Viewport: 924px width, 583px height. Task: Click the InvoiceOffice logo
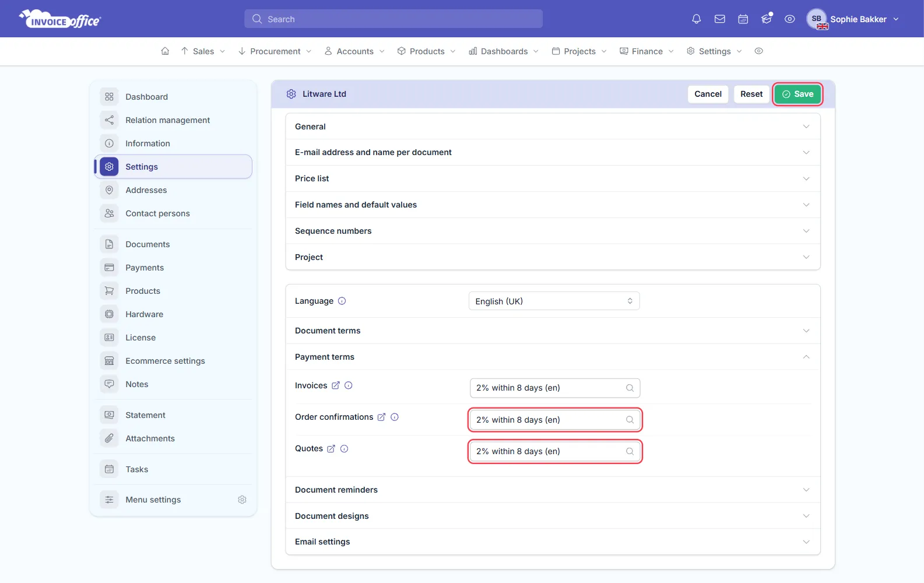click(x=60, y=19)
